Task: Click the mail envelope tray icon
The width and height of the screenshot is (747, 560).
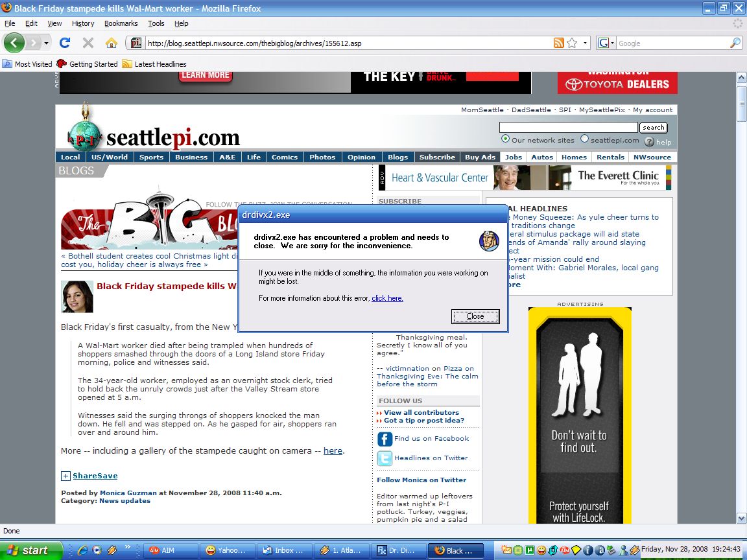Action: pyautogui.click(x=506, y=550)
